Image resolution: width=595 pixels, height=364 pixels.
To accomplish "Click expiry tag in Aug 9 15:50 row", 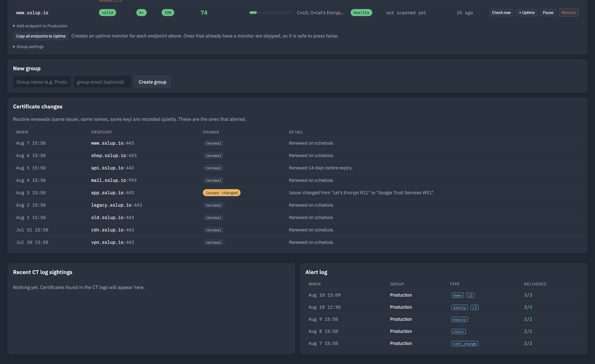I will 459,319.
